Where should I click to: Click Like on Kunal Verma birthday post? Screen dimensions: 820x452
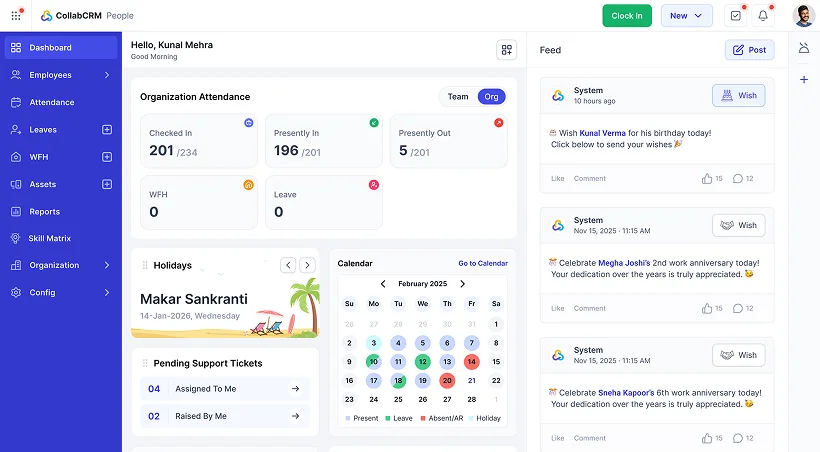click(557, 178)
